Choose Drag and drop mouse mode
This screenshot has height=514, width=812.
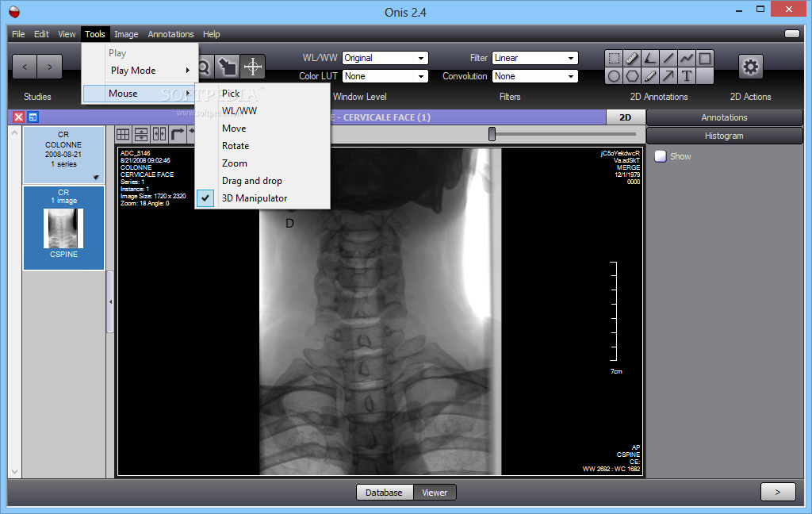pyautogui.click(x=262, y=181)
